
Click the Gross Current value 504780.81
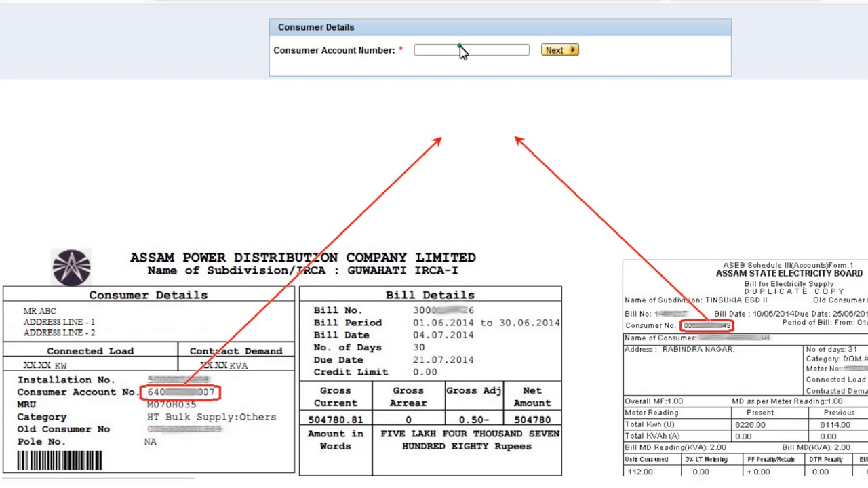pyautogui.click(x=336, y=420)
